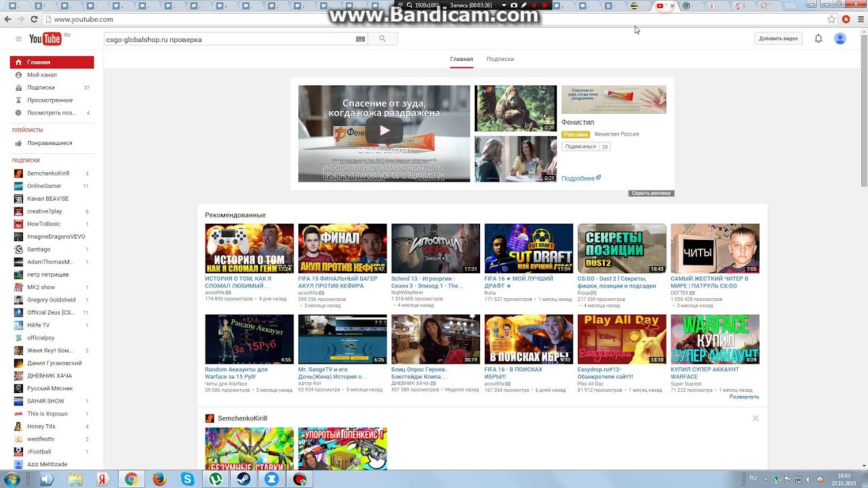Open the on-screen keyboard icon in search box

pyautogui.click(x=360, y=39)
